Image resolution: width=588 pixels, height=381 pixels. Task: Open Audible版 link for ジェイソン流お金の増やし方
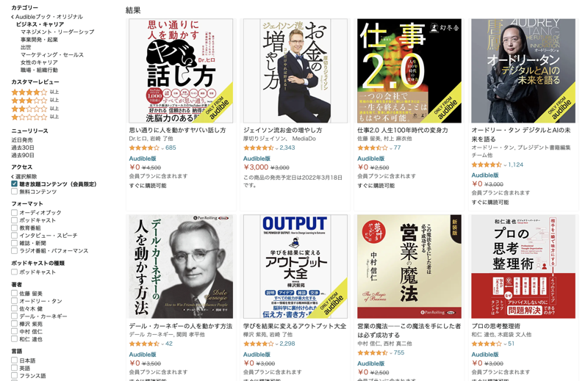point(257,159)
